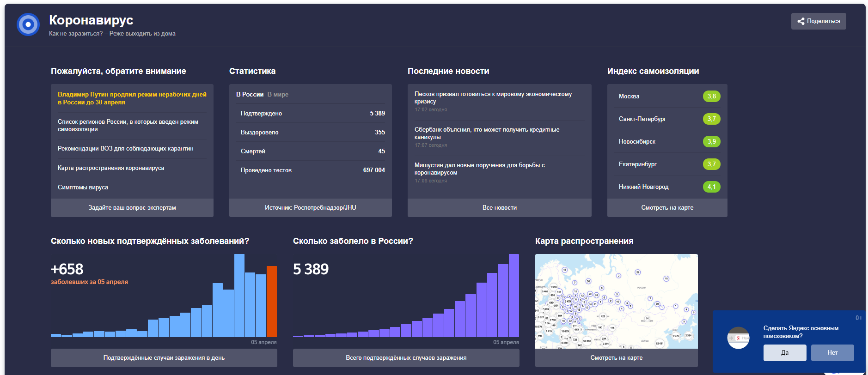Open the Мишустин новые поручения news item
This screenshot has height=375, width=868.
pyautogui.click(x=479, y=169)
